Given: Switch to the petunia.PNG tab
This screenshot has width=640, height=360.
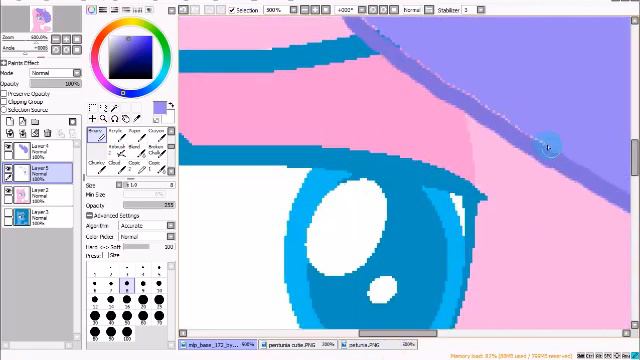Looking at the screenshot, I should (x=378, y=345).
